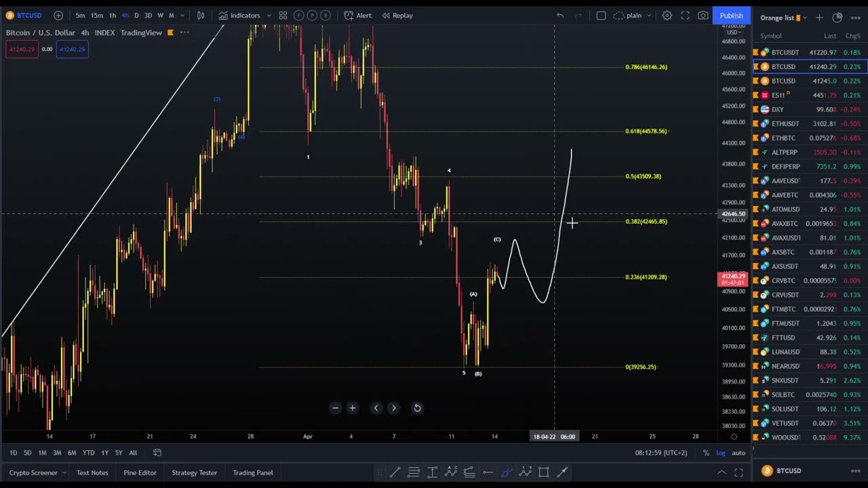This screenshot has width=868, height=488.
Task: Open the 'plain' layout name dropdown
Action: click(x=633, y=15)
